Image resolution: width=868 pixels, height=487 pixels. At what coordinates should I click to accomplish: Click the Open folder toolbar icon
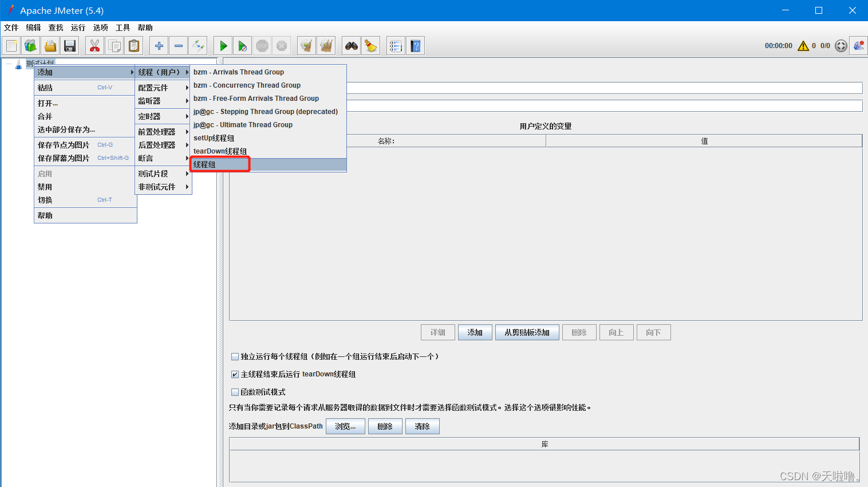click(x=50, y=46)
